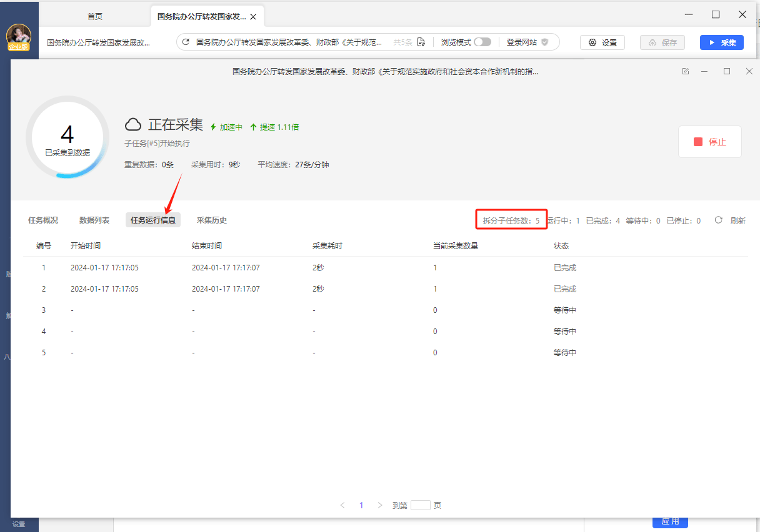Click the task name left of address bar
This screenshot has height=532, width=760.
pyautogui.click(x=99, y=43)
